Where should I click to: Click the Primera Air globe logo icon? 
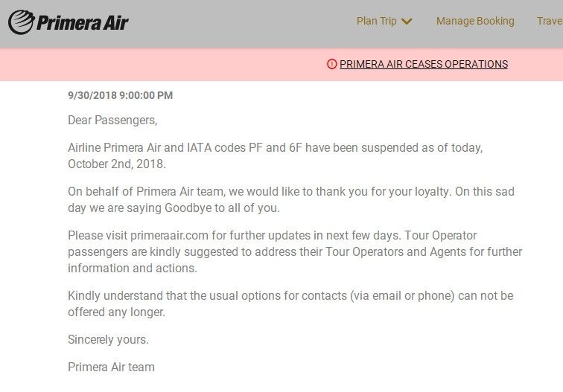point(21,22)
